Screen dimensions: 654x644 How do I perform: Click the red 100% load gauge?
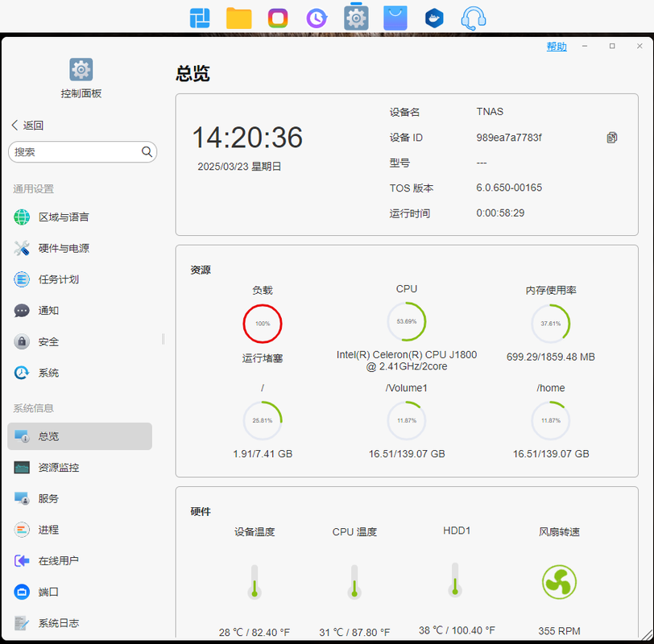[x=263, y=324]
